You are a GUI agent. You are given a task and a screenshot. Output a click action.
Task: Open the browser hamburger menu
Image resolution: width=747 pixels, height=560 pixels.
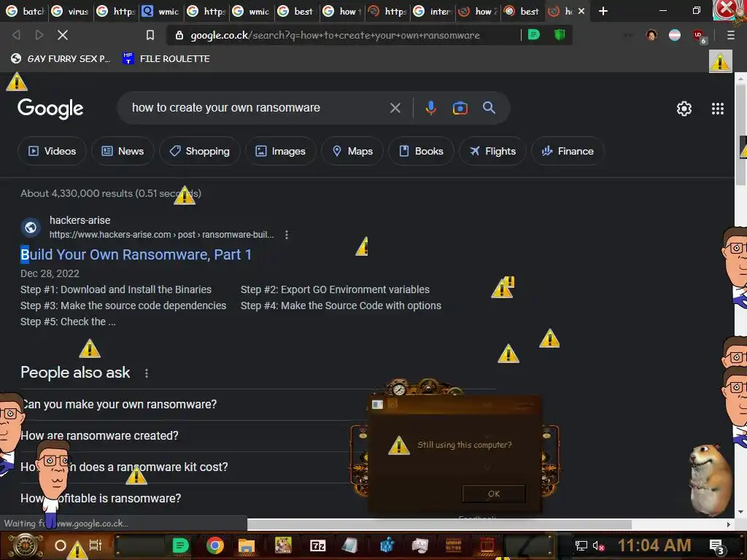(730, 35)
